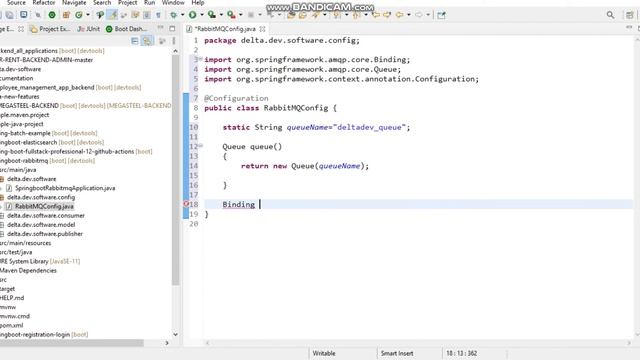
Task: Minimize the explorer view panel
Action: click(x=160, y=28)
